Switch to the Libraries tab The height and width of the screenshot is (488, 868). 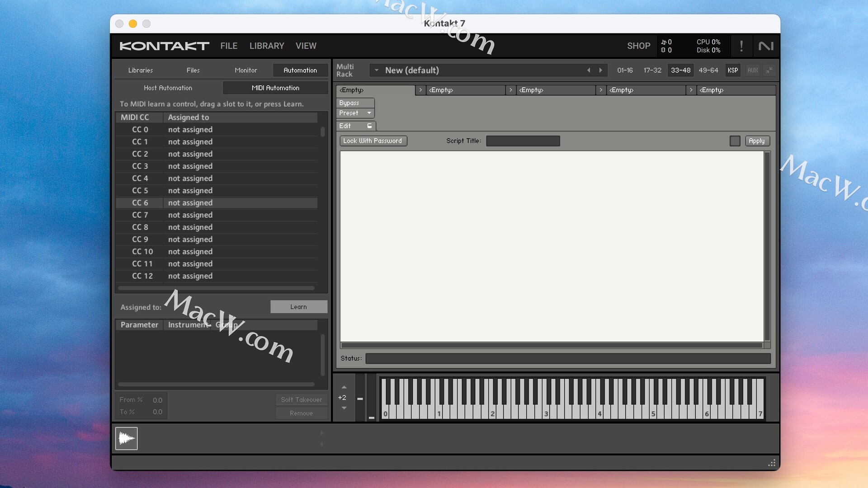click(141, 70)
